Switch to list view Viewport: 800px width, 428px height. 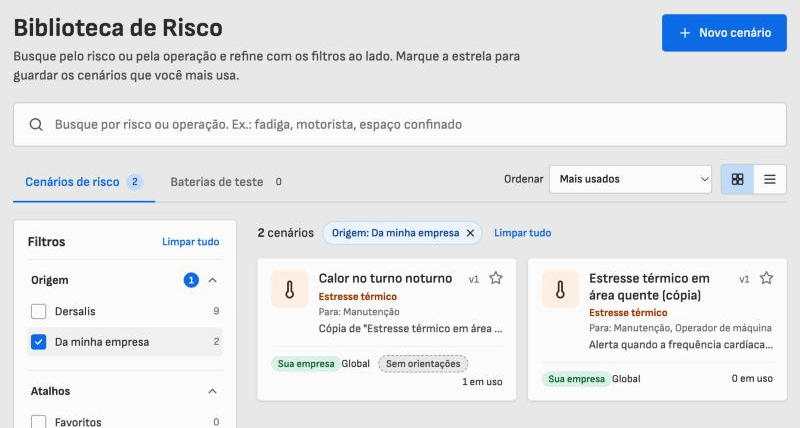point(769,179)
